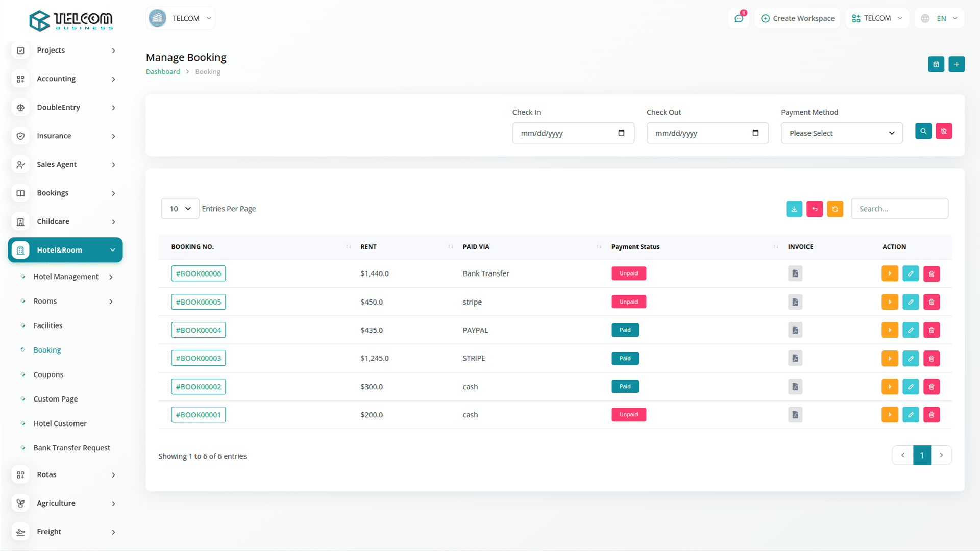Image resolution: width=980 pixels, height=551 pixels.
Task: Click the add new booking plus icon
Action: tap(956, 64)
